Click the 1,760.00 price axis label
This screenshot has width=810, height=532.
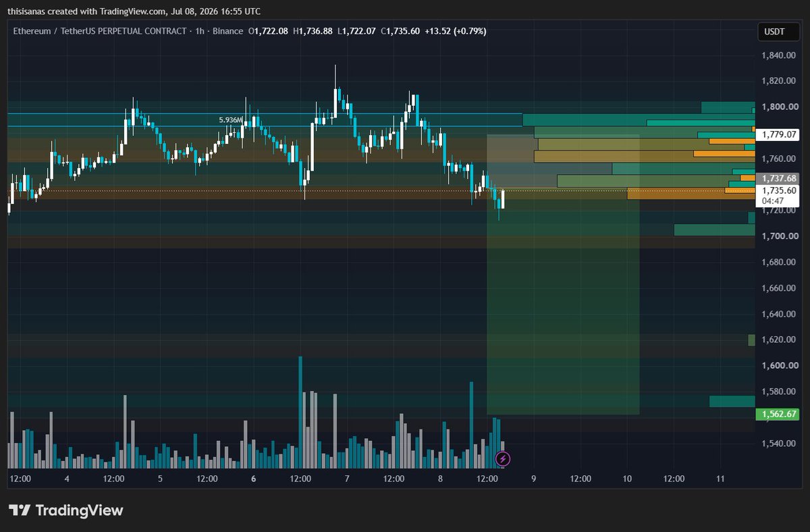coord(780,159)
